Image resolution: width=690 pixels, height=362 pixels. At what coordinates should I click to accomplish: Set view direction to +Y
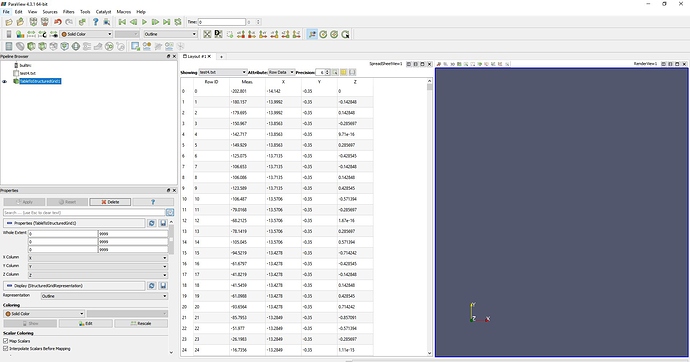coord(263,34)
